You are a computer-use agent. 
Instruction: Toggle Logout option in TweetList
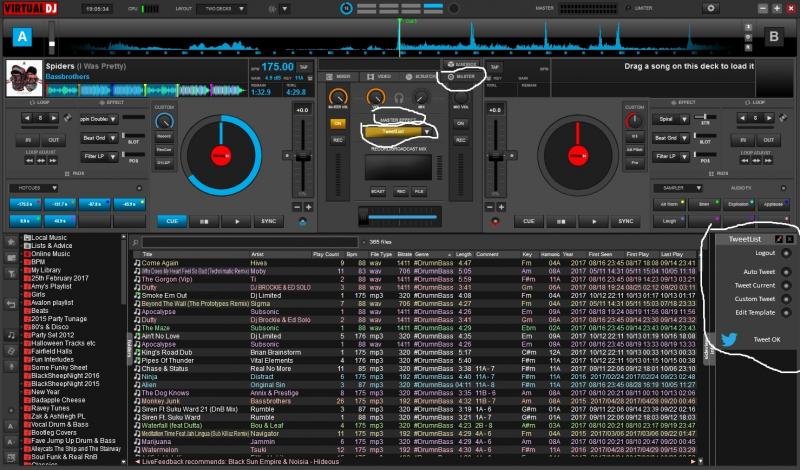tap(786, 253)
